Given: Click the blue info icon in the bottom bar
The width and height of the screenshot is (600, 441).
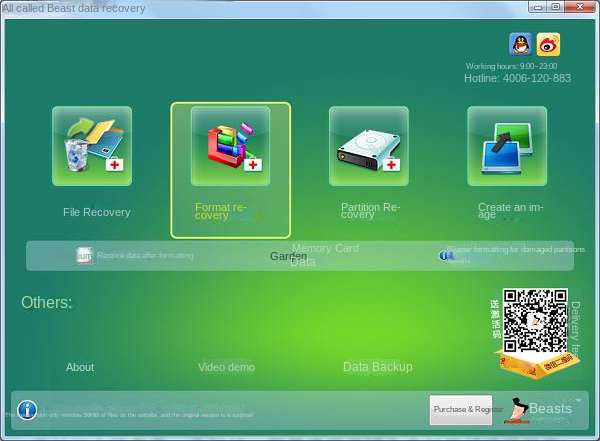Looking at the screenshot, I should [27, 410].
